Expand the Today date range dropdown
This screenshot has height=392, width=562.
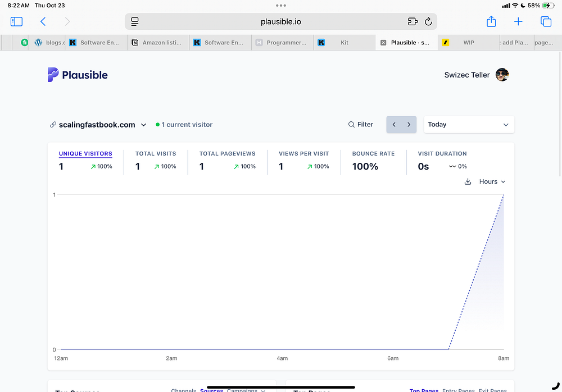(x=469, y=124)
